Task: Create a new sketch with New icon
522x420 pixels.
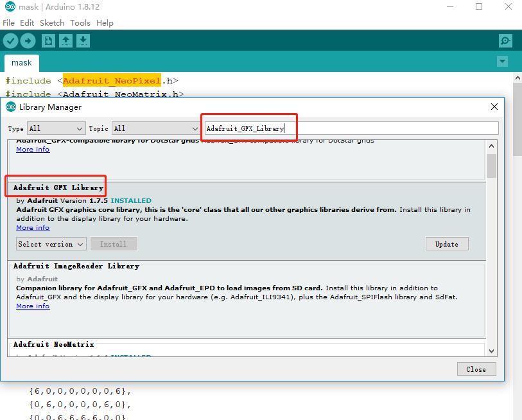Action: [48, 41]
